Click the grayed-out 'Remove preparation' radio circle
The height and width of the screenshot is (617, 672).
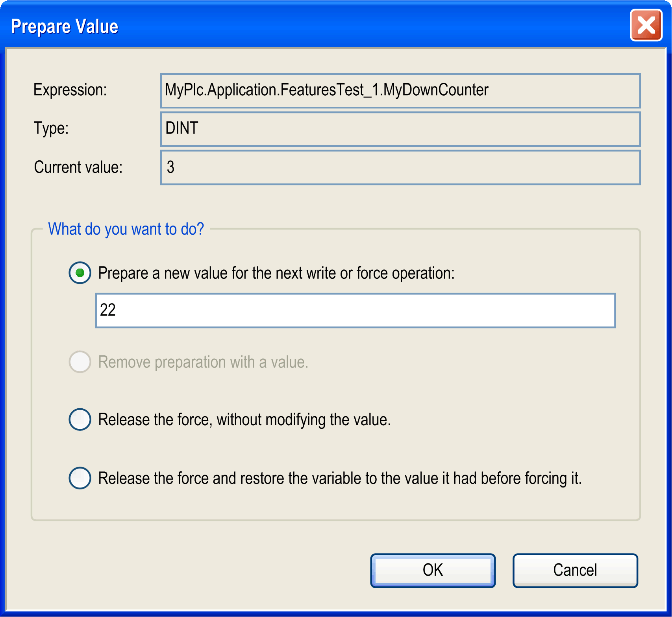(80, 361)
